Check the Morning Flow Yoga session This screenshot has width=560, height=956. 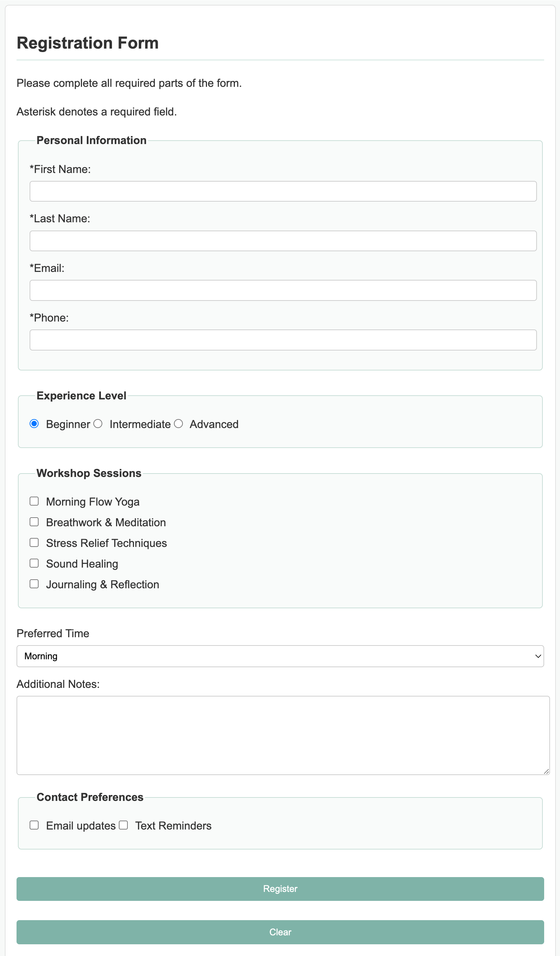click(x=34, y=501)
